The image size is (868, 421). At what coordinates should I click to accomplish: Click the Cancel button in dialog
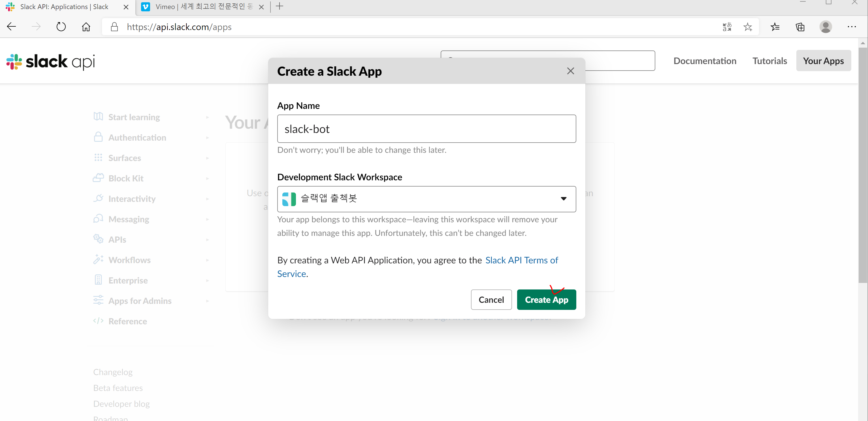pos(491,300)
